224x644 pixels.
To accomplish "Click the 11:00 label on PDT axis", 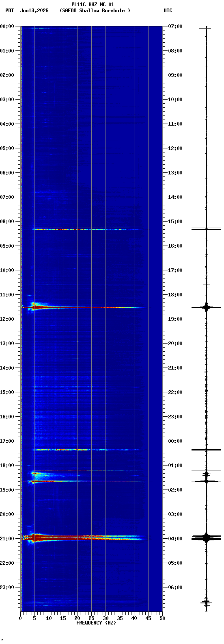I will point(7,295).
